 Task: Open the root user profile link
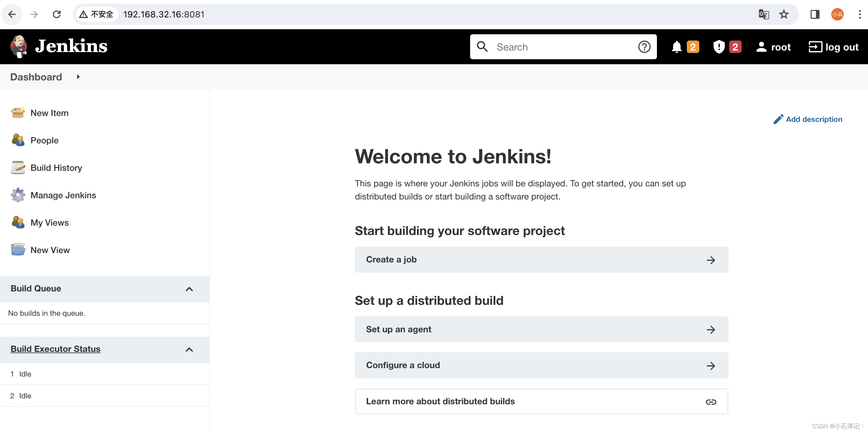click(781, 47)
